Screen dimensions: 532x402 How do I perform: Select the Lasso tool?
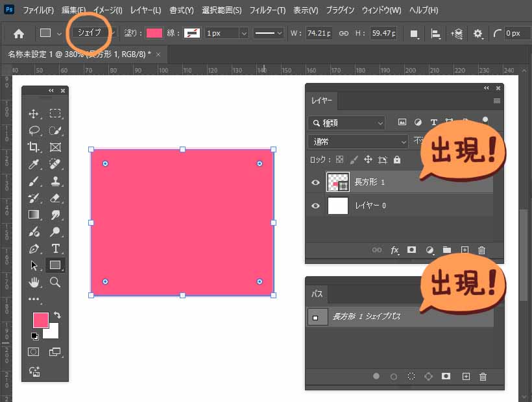[x=34, y=130]
